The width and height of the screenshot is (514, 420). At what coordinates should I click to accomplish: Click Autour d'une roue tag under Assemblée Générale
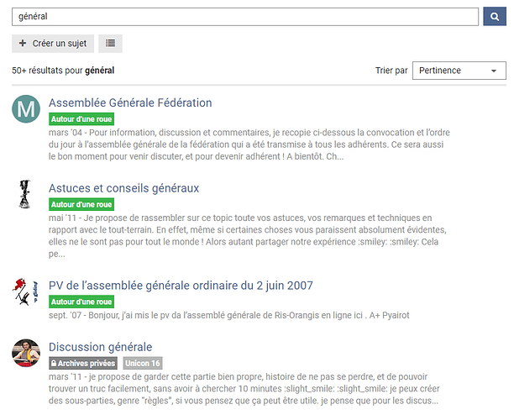tap(81, 119)
